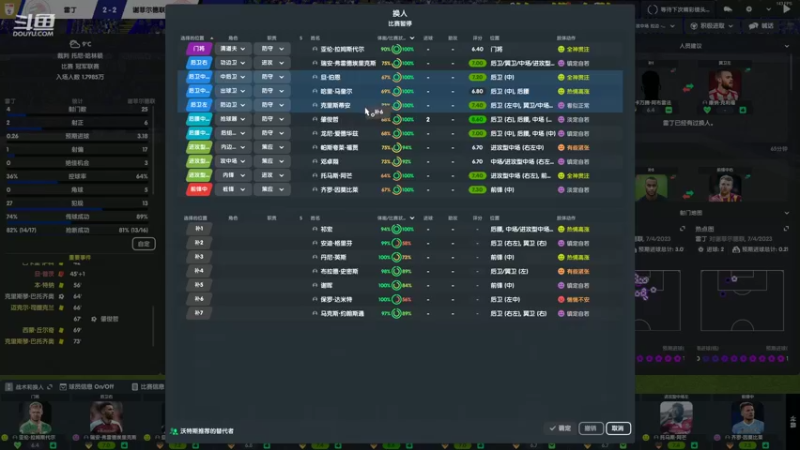The width and height of the screenshot is (800, 450).
Task: Click the 战术和换人 bottom button
Action: click(x=28, y=387)
